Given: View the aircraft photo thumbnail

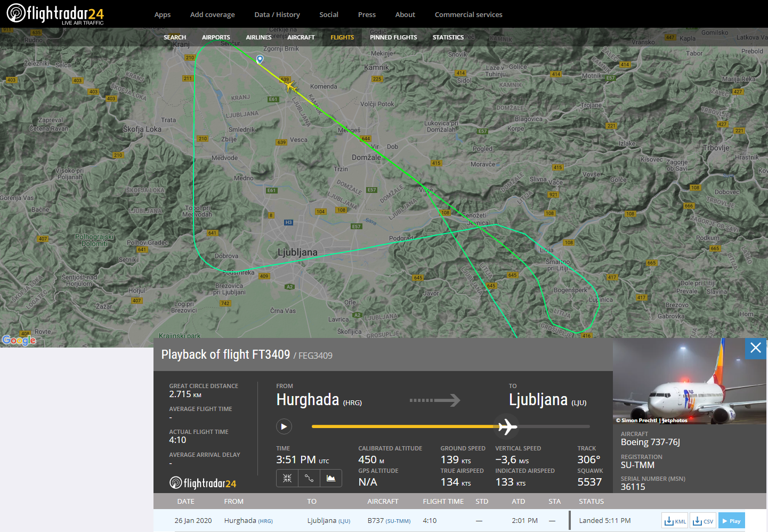Looking at the screenshot, I should pyautogui.click(x=690, y=381).
